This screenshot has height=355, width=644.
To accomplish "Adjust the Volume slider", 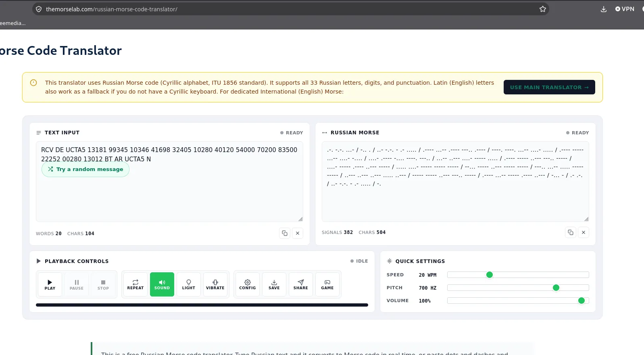I will pos(518,301).
